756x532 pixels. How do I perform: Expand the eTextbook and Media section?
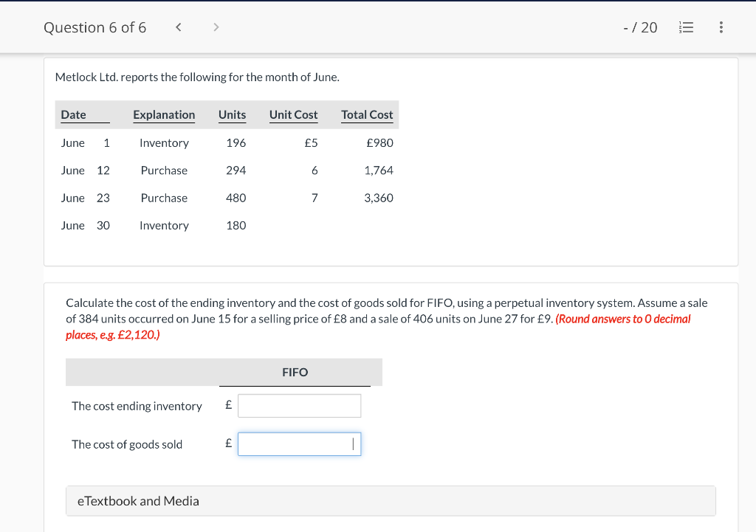[x=391, y=501]
